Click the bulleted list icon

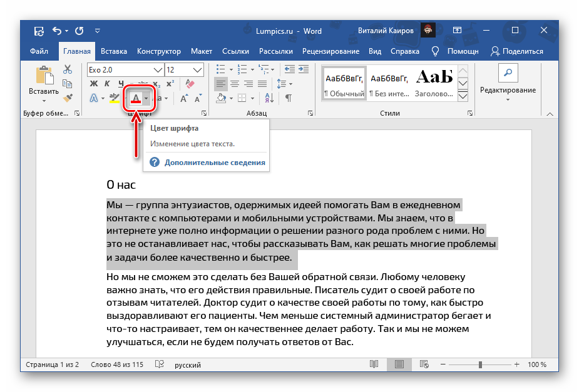220,69
